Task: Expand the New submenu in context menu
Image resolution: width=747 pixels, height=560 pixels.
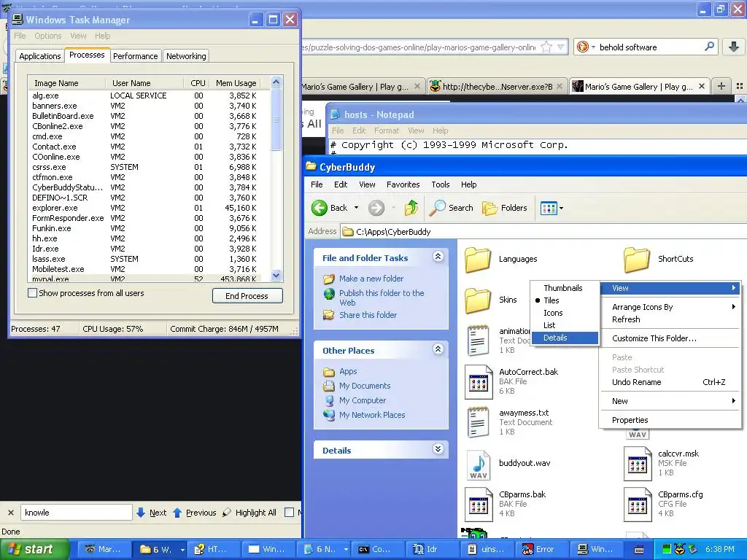Action: click(670, 401)
